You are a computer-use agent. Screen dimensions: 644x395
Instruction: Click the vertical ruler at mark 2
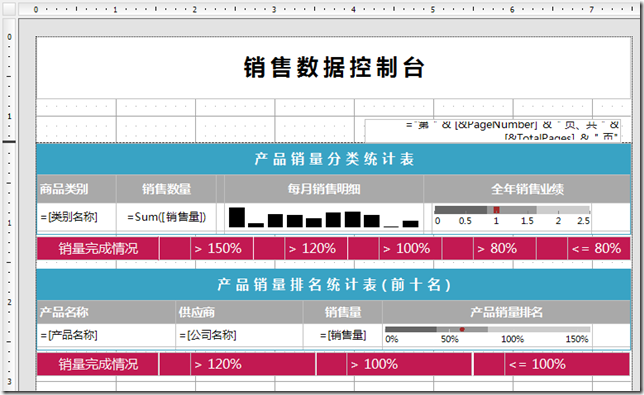9,302
